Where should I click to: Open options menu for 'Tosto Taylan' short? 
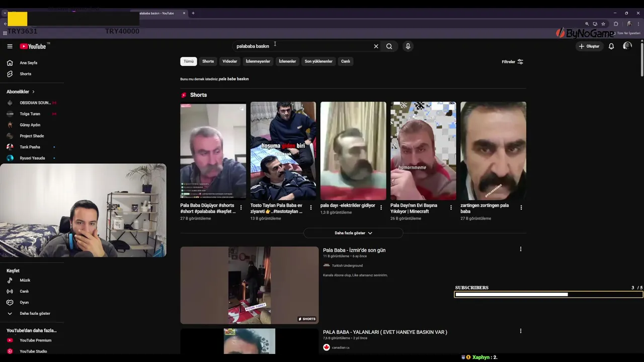(x=311, y=208)
